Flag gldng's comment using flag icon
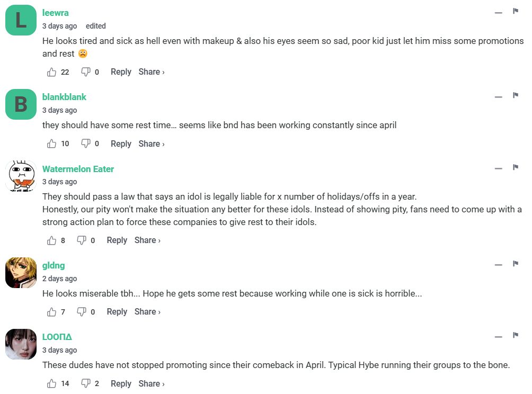This screenshot has width=532, height=394. [515, 264]
